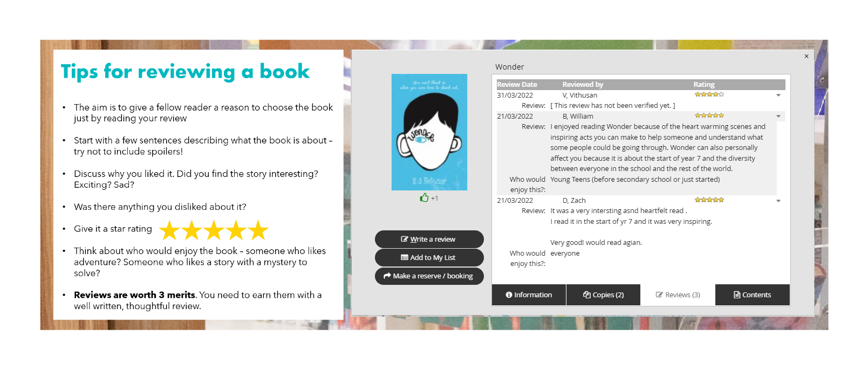Switch to the Copies (2) tab
Screen dimensions: 868x369
(603, 295)
